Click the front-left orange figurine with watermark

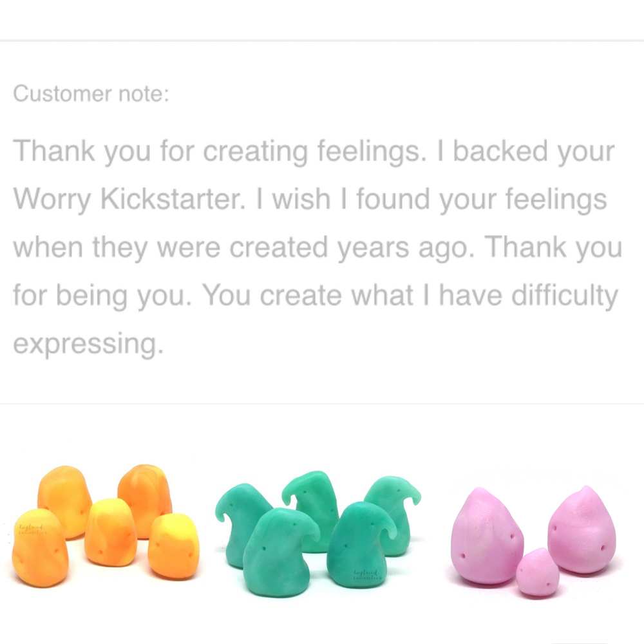40,547
